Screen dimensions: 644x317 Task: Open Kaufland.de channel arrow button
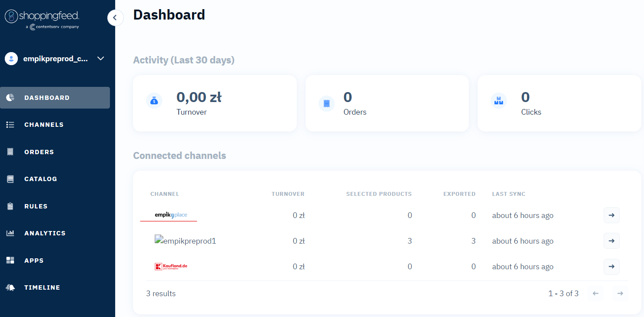click(611, 267)
